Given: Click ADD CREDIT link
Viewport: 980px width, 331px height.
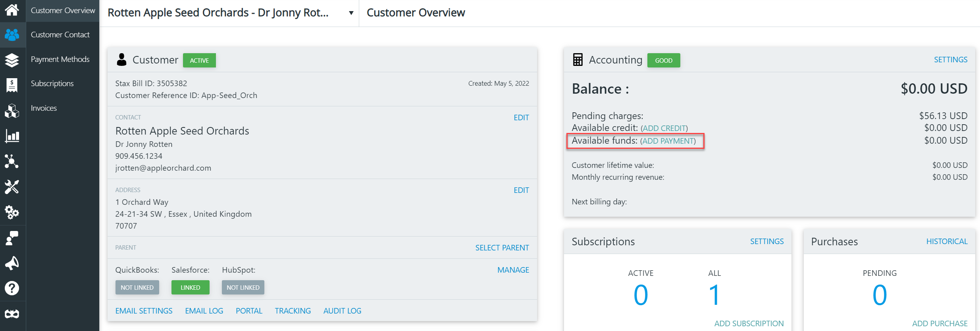Looking at the screenshot, I should [664, 128].
